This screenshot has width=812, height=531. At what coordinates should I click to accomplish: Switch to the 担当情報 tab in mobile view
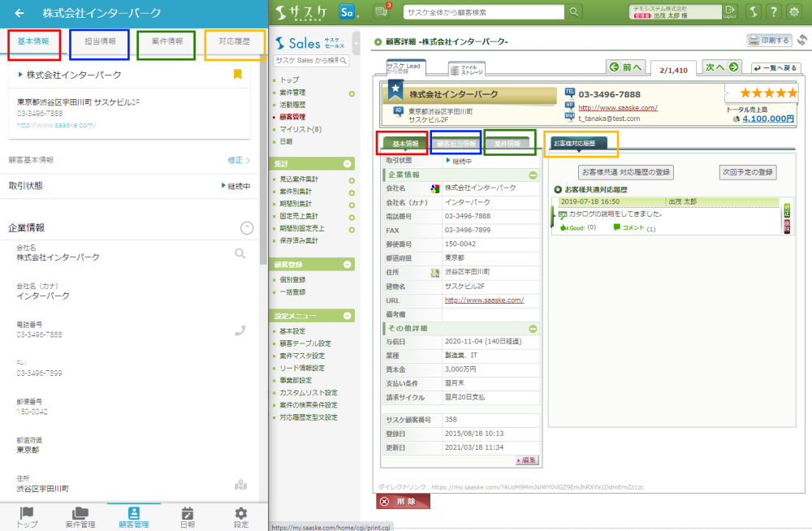[100, 41]
